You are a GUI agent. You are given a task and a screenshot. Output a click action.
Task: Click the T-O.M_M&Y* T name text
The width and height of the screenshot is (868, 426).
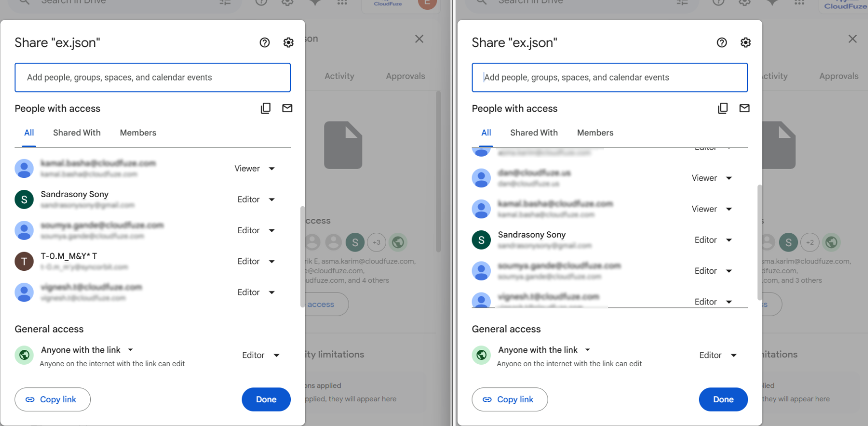click(69, 256)
